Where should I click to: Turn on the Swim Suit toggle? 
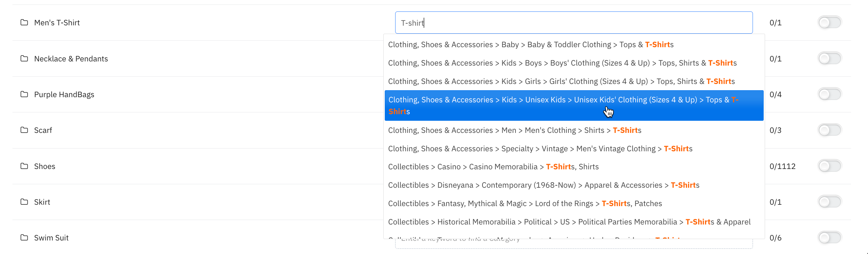[830, 238]
